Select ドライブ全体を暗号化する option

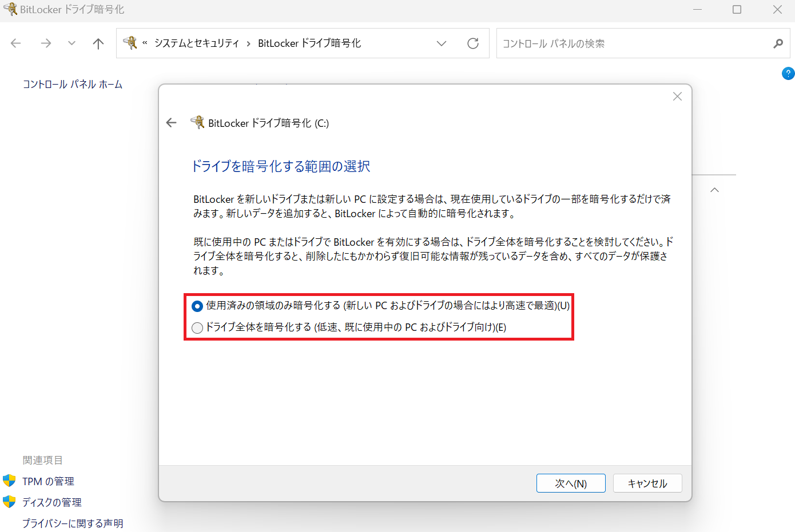[349, 327]
